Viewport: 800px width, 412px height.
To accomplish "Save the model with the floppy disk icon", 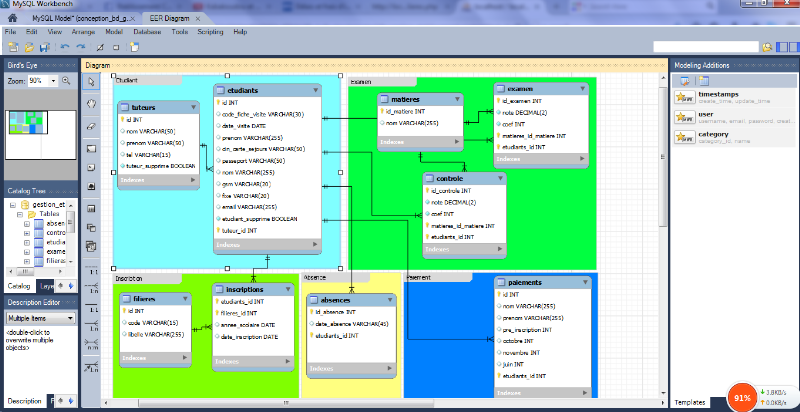I will [x=44, y=46].
